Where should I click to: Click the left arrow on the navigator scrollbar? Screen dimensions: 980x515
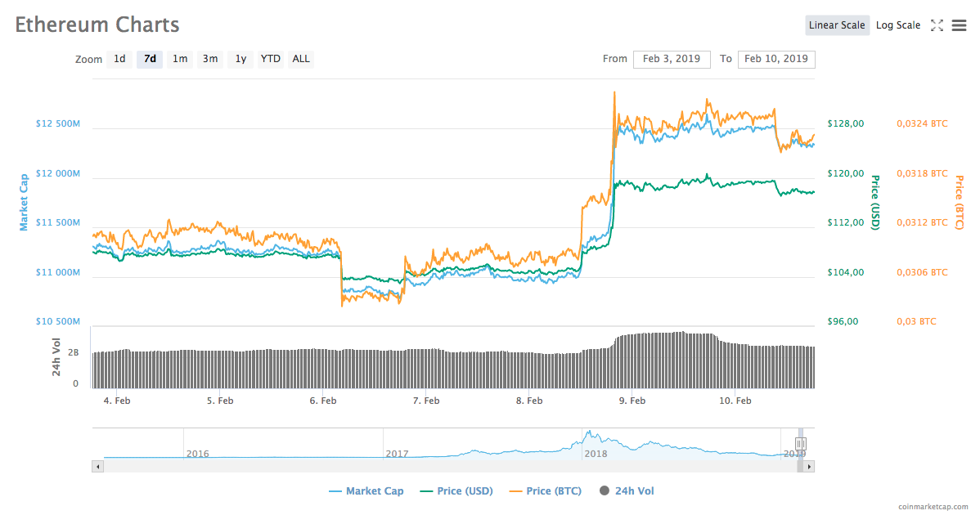pyautogui.click(x=97, y=465)
